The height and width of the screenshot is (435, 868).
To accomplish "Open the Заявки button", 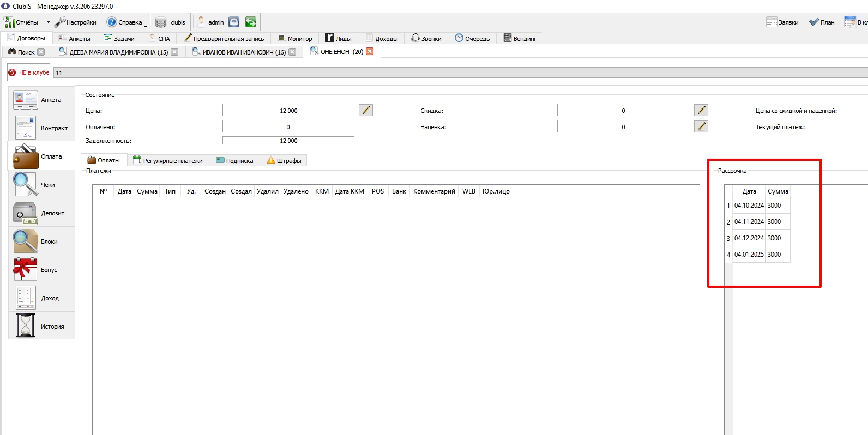I will click(x=782, y=22).
